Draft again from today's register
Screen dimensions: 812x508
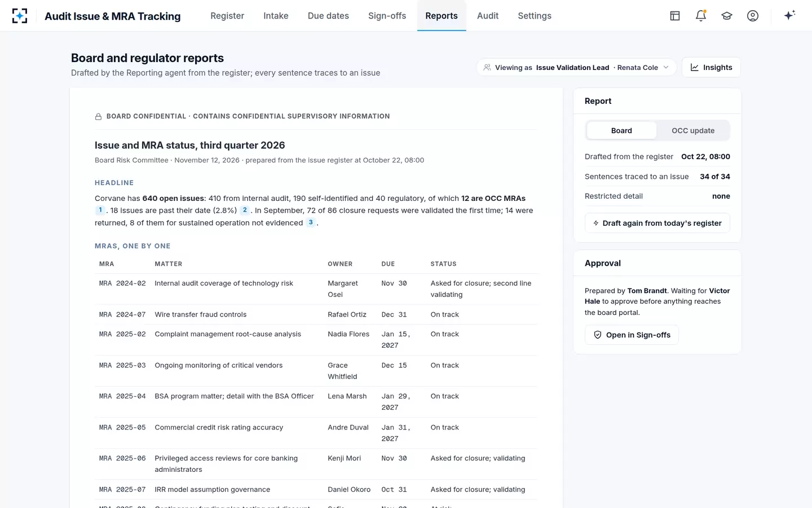point(657,223)
